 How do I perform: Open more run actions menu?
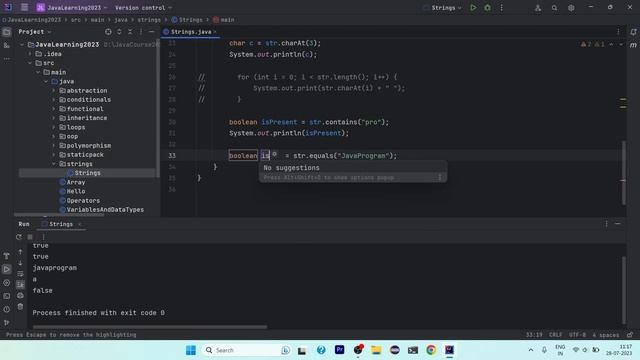click(x=502, y=7)
